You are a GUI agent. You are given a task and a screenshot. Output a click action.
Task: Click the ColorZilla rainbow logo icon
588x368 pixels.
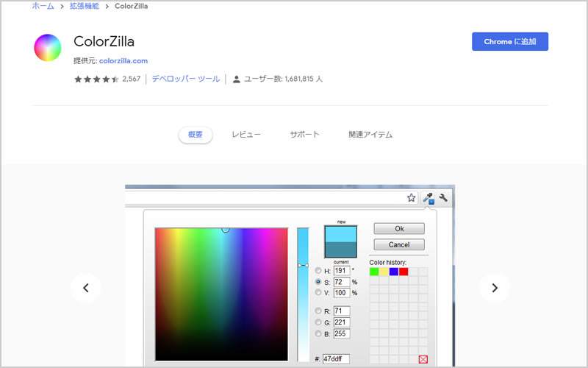pyautogui.click(x=48, y=47)
